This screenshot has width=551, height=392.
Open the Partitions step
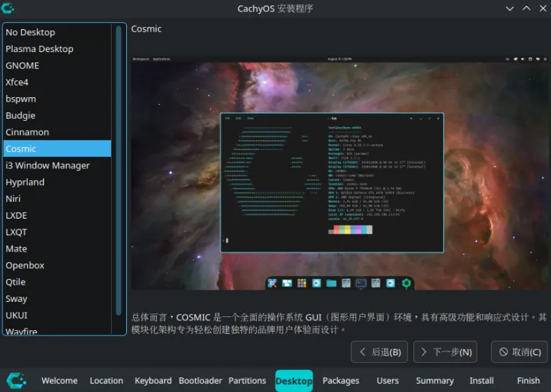(247, 381)
